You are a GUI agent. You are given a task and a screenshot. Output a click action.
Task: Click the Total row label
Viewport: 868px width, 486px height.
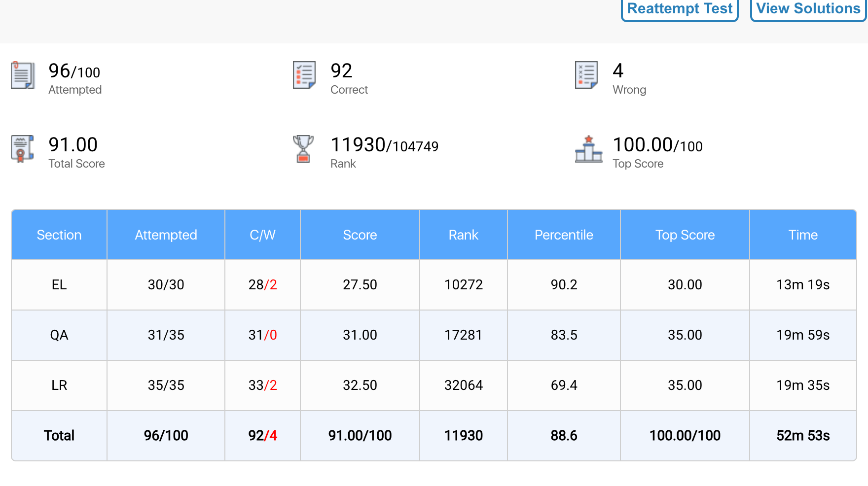click(x=59, y=436)
